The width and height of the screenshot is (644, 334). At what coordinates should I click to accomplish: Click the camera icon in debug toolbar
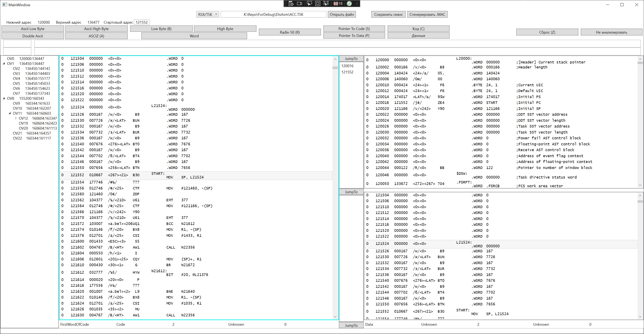300,4
